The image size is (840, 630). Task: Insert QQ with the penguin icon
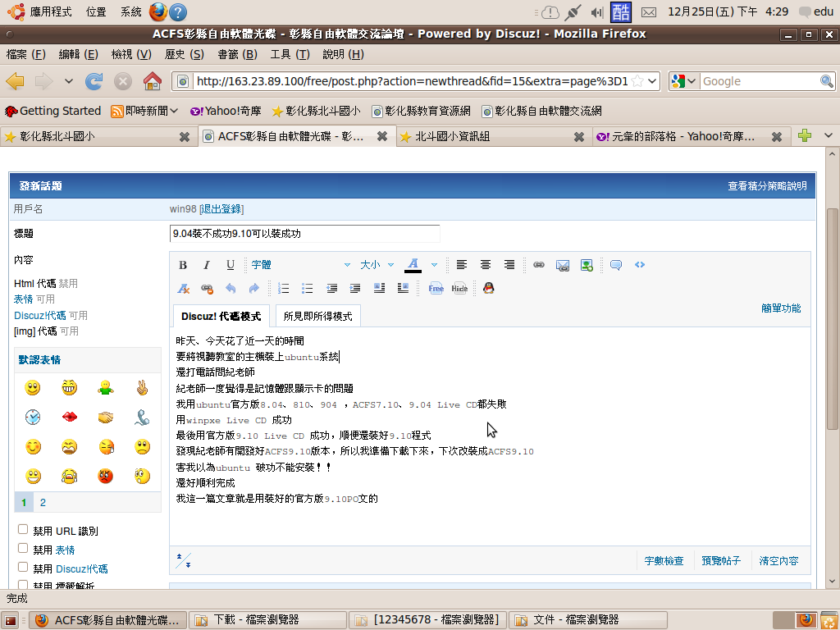tap(489, 289)
